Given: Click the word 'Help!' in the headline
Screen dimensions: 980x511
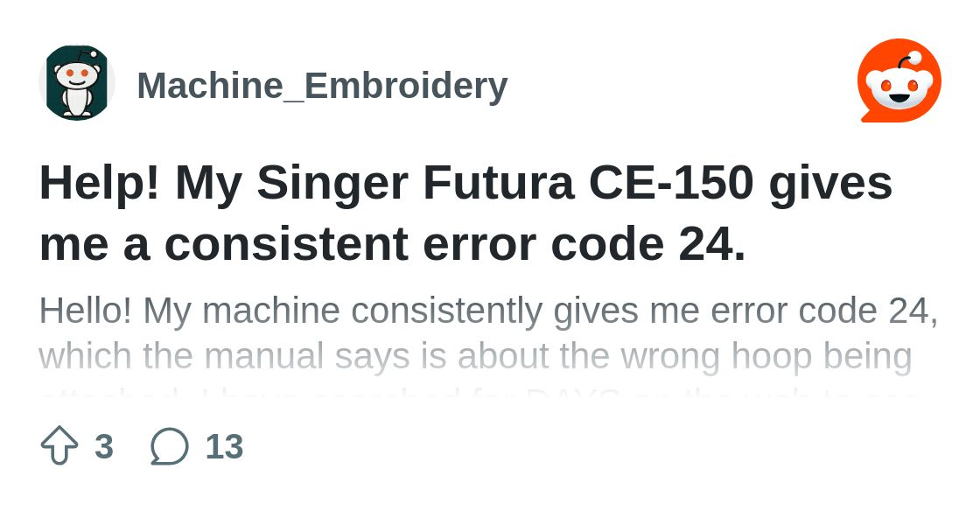Looking at the screenshot, I should [101, 183].
